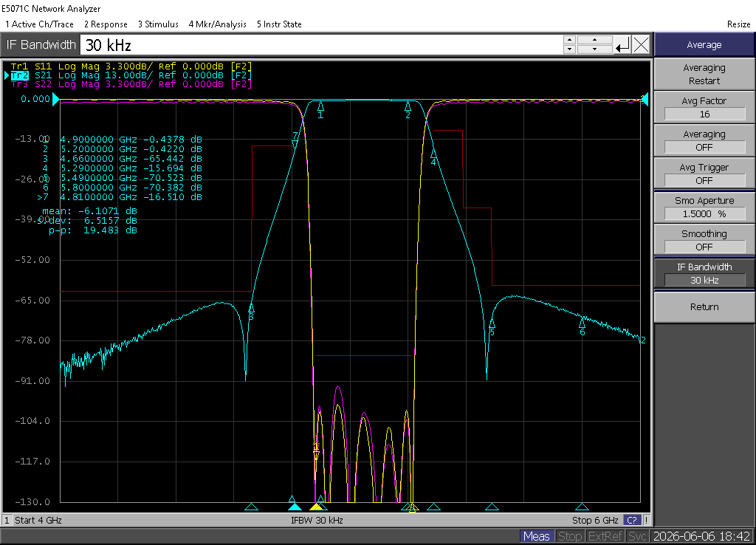Click the Meas status indicator

click(537, 536)
